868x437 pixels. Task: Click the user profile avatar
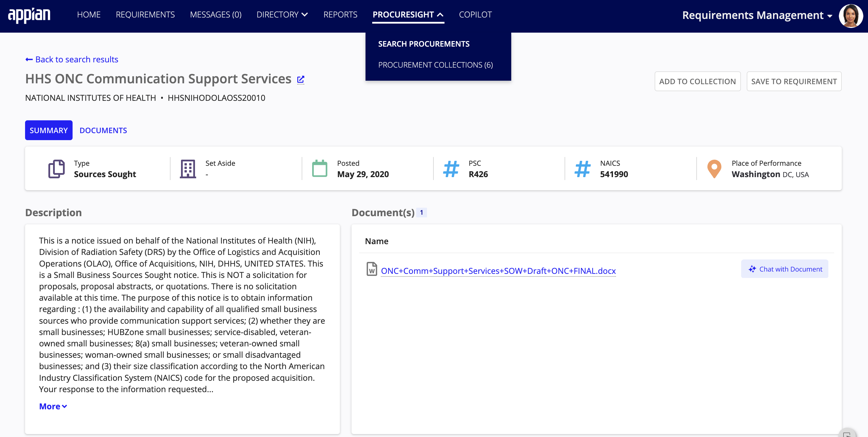[851, 15]
